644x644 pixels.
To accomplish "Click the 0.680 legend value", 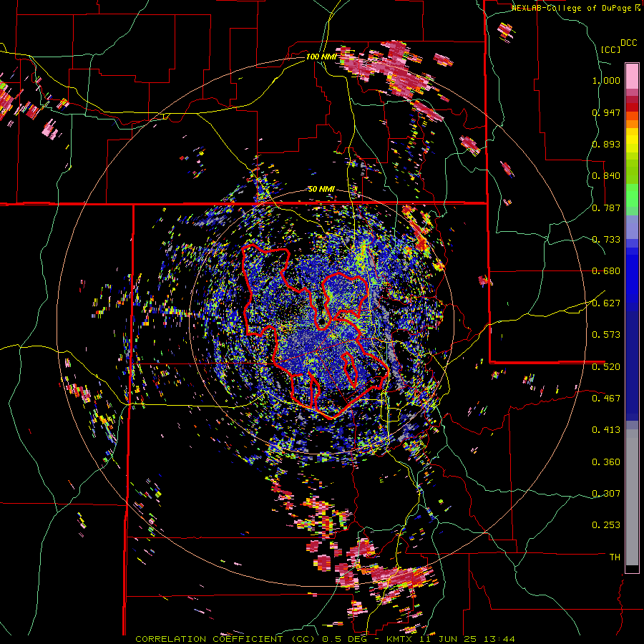I will 606,271.
